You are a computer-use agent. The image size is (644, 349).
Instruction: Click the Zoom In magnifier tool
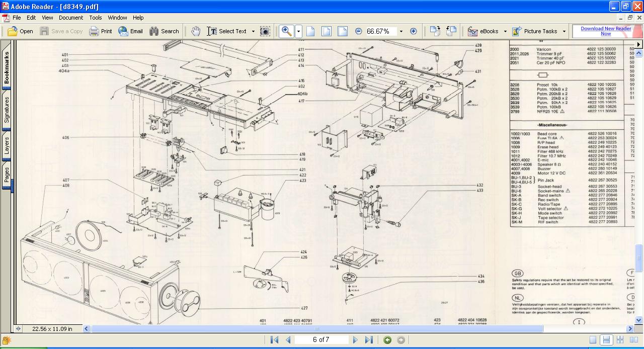286,31
